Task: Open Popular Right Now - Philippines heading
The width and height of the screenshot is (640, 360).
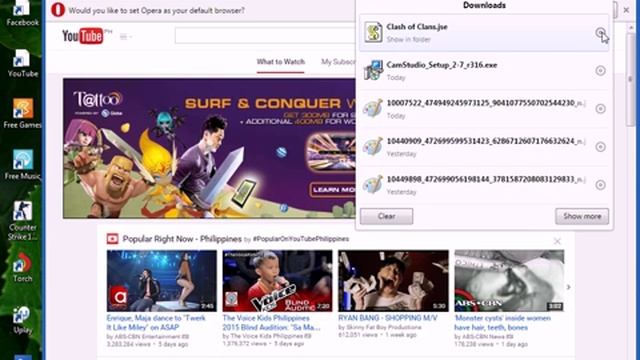Action: pos(182,239)
